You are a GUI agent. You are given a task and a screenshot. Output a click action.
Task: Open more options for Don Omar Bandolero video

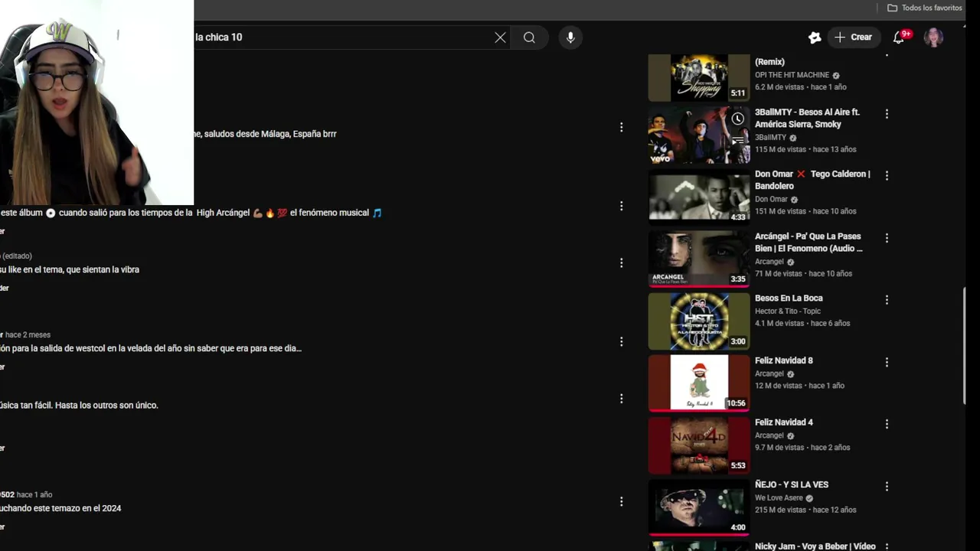pyautogui.click(x=887, y=176)
